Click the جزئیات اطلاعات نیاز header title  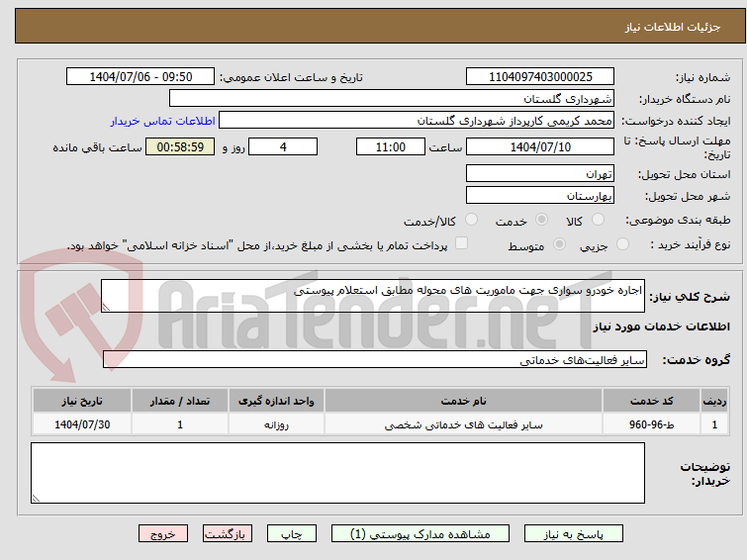coord(673,27)
